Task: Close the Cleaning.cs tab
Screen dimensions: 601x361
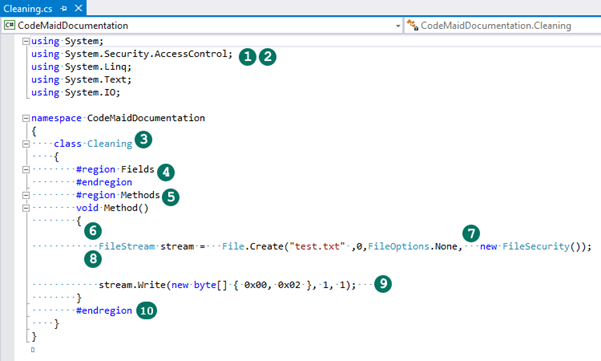Action: [78, 8]
